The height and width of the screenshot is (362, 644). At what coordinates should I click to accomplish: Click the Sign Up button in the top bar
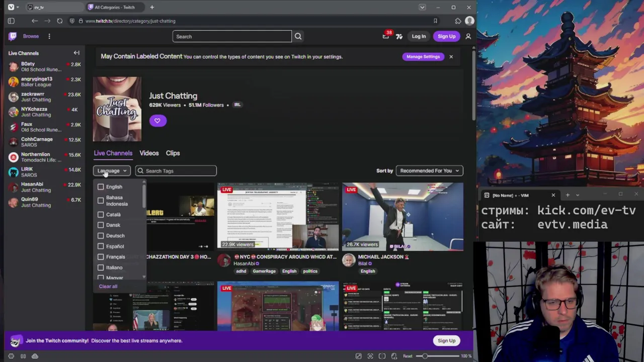(x=446, y=36)
